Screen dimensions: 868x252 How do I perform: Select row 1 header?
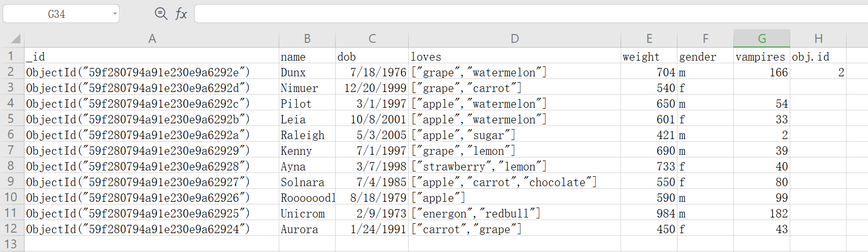(11, 56)
